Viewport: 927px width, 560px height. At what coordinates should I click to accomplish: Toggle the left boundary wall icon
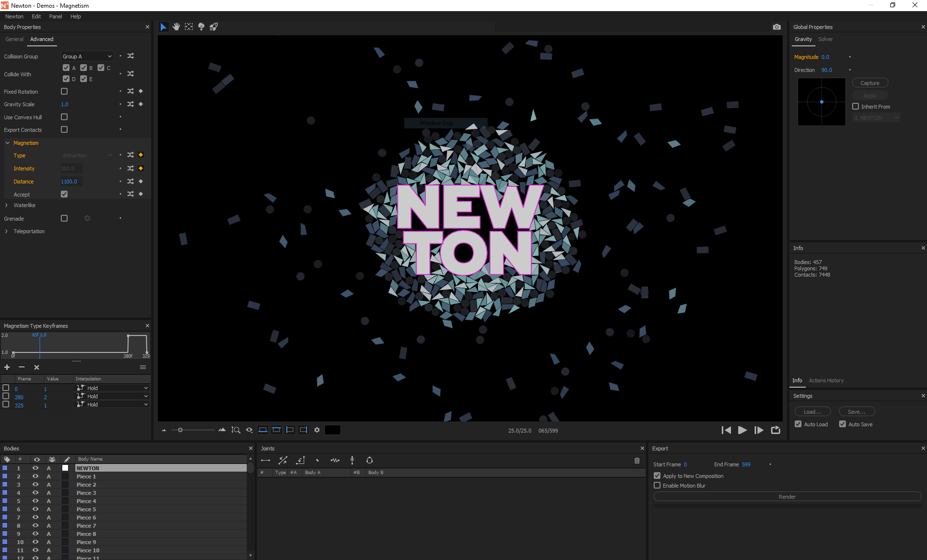(290, 430)
